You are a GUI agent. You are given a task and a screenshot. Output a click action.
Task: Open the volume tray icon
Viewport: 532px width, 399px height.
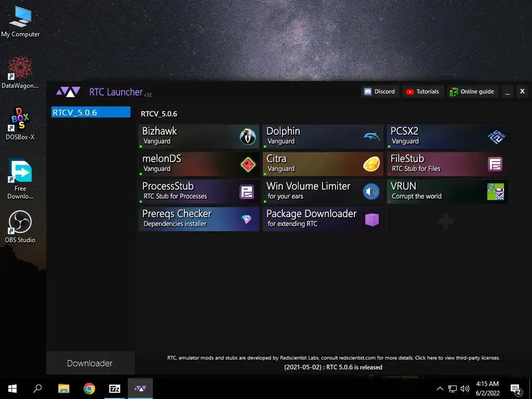pos(465,389)
